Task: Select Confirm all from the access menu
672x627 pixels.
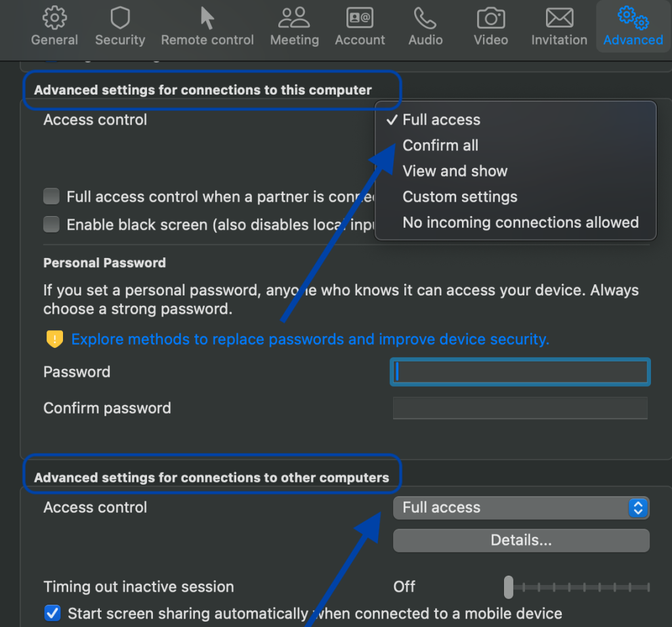Action: point(440,145)
